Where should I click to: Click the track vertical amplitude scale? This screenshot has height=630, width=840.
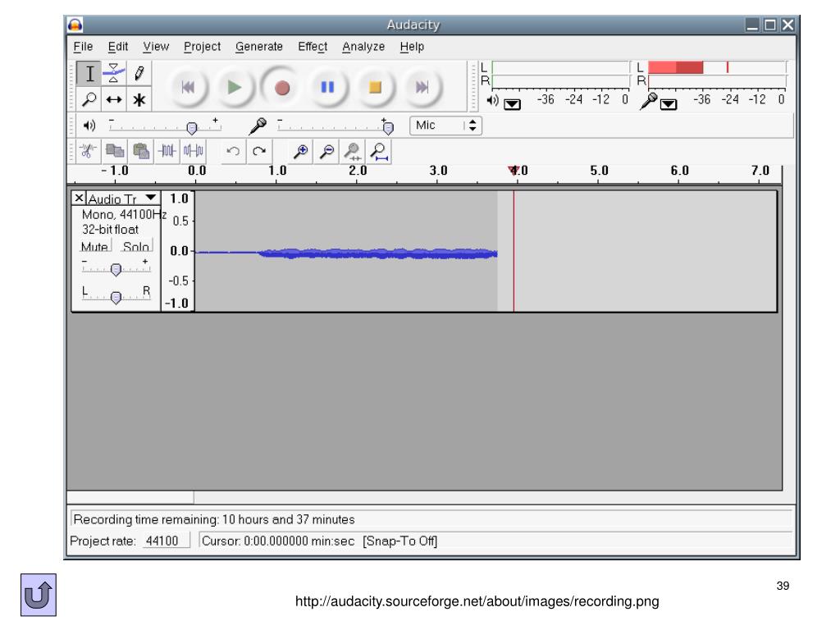point(178,251)
